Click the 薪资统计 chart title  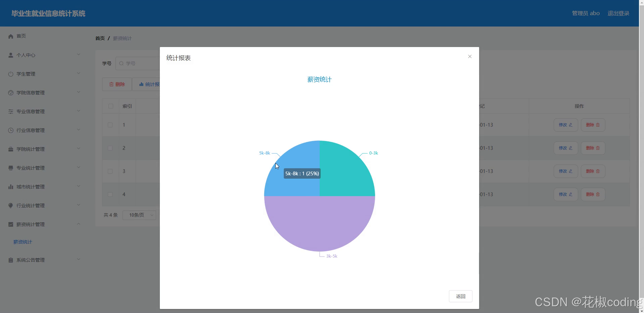tap(319, 80)
